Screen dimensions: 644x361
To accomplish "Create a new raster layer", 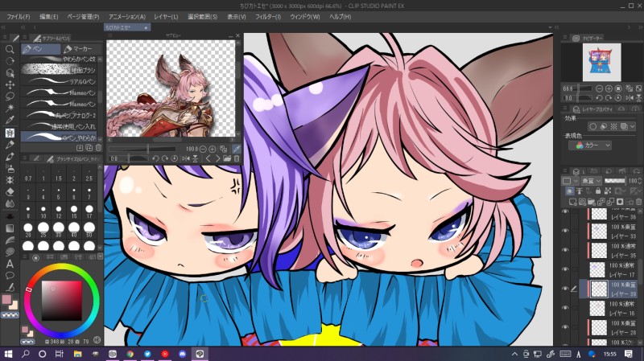I will [572, 202].
